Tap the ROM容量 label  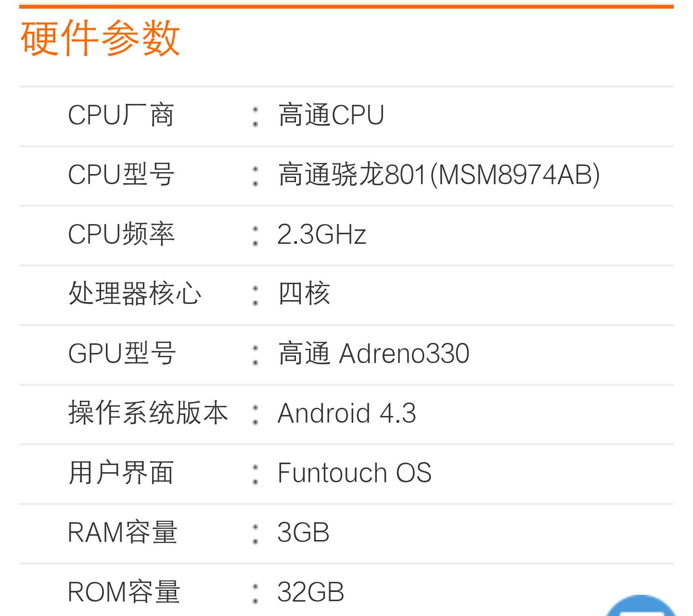point(124,592)
